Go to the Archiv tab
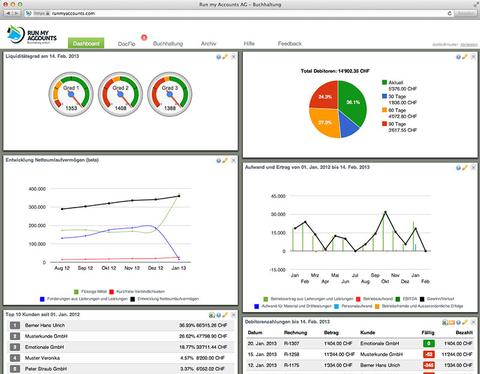Viewport: 480px width, 374px height. click(208, 44)
